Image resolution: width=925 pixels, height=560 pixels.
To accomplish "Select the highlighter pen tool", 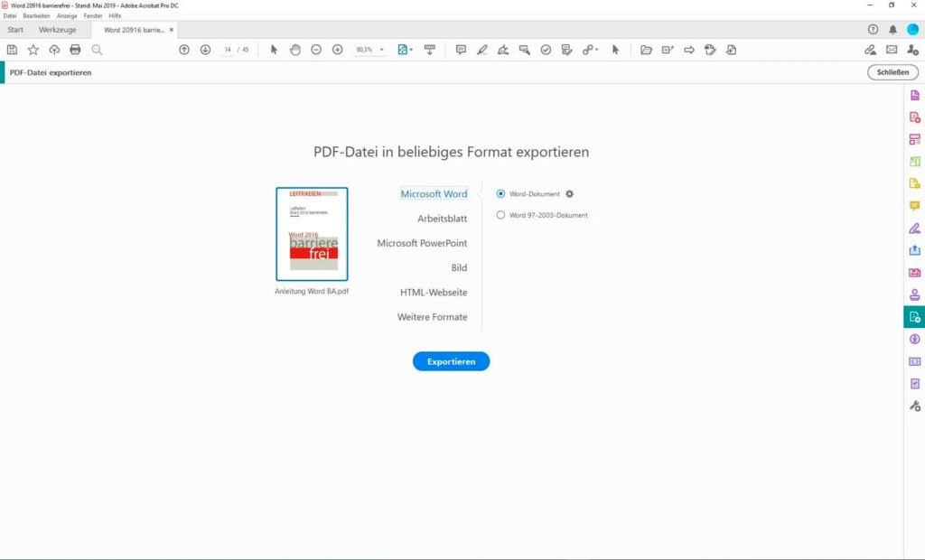I will (482, 51).
